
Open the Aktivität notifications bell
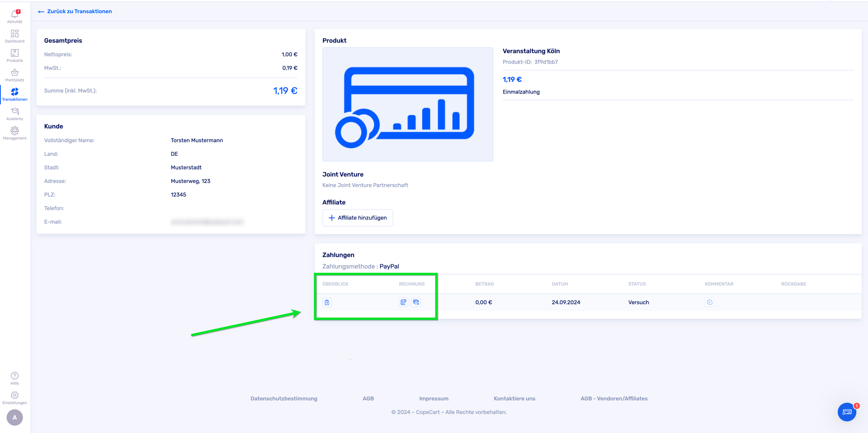click(15, 15)
